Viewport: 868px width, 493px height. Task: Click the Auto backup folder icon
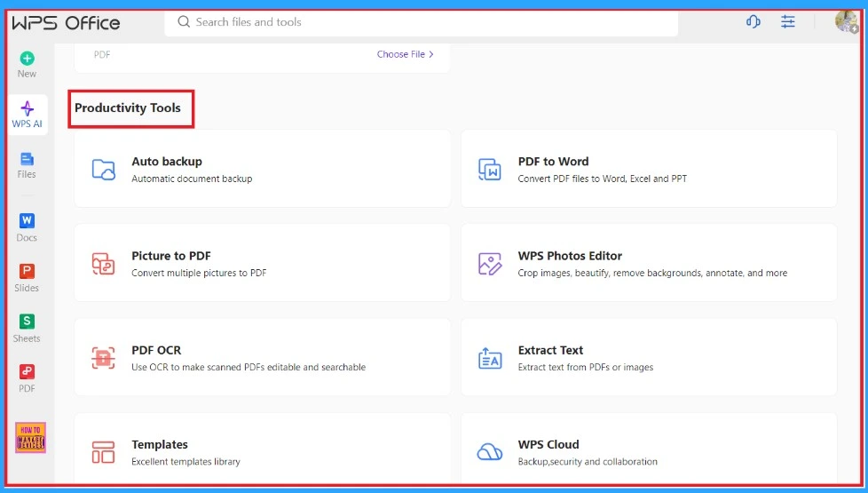tap(104, 170)
